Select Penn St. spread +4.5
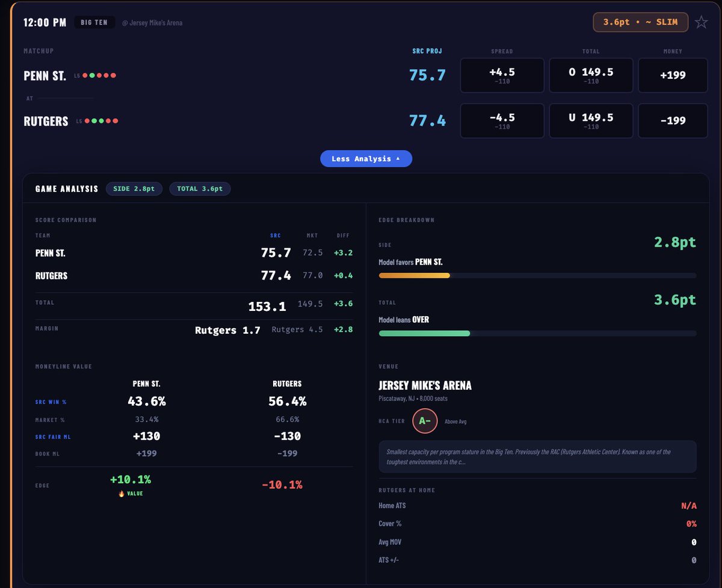The height and width of the screenshot is (588, 722). (x=502, y=75)
